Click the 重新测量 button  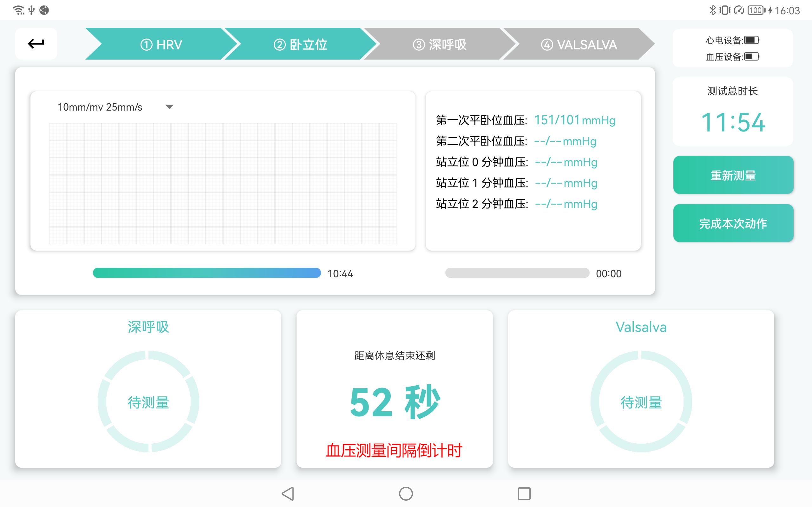pyautogui.click(x=733, y=175)
